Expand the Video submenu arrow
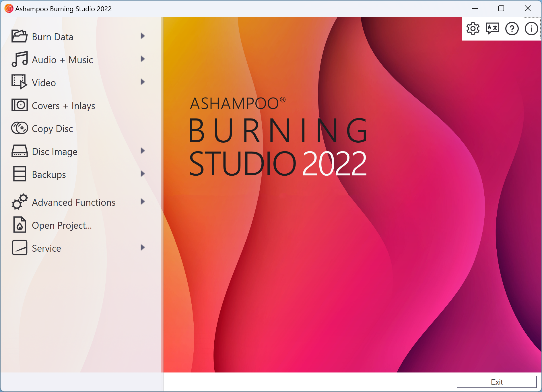This screenshot has width=542, height=392. [143, 82]
